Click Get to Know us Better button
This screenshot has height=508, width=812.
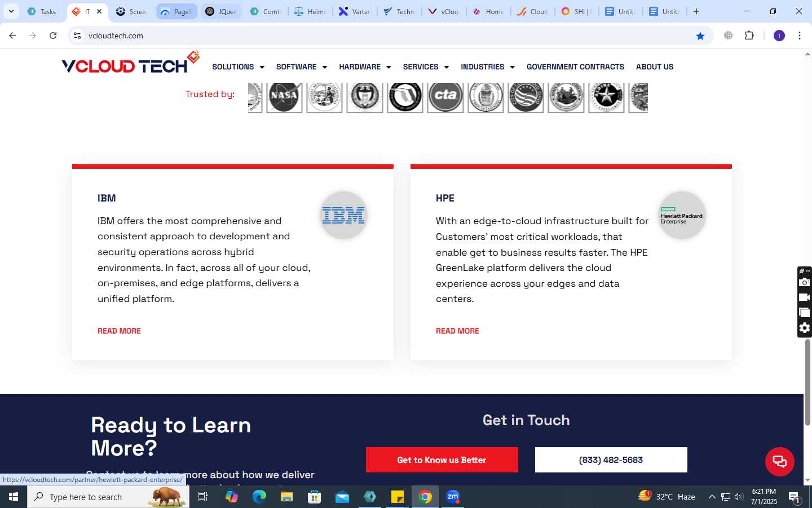(442, 460)
